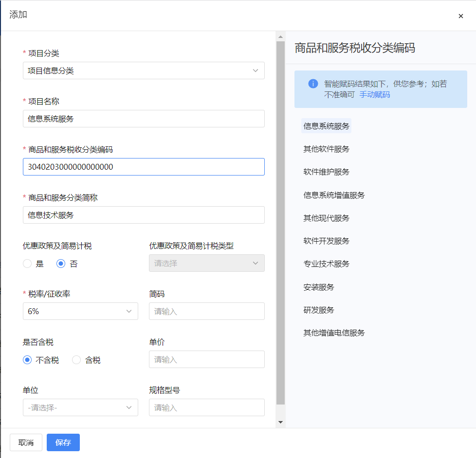This screenshot has width=476, height=458.
Task: Select 否 for 优惠政策及简易计税
Action: point(61,264)
